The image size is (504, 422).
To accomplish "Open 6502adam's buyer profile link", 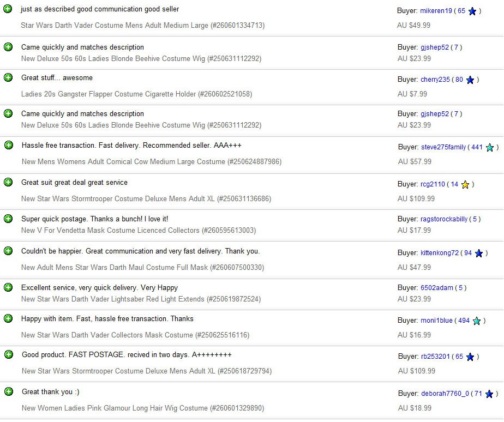I will tap(436, 288).
